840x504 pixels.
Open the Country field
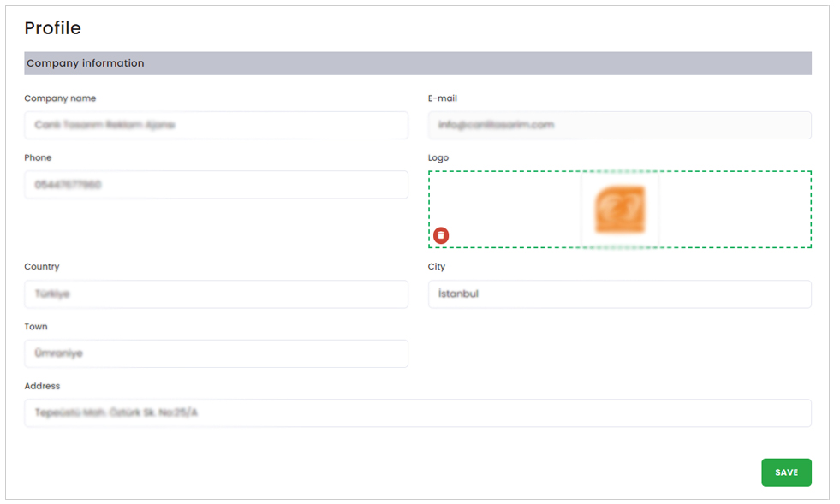(216, 294)
